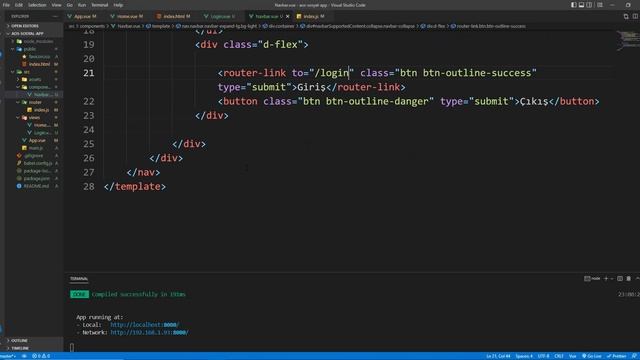Collapse the src folder
The height and width of the screenshot is (360, 640).
point(35,72)
